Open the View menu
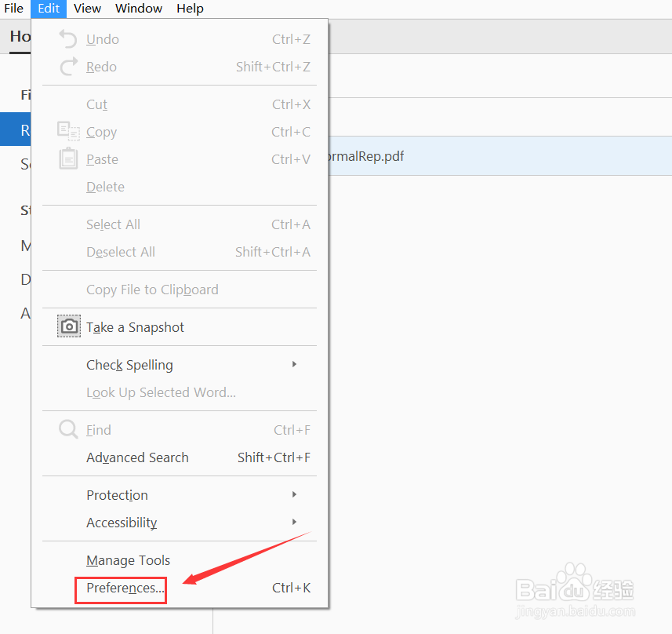Image resolution: width=672 pixels, height=634 pixels. click(87, 9)
